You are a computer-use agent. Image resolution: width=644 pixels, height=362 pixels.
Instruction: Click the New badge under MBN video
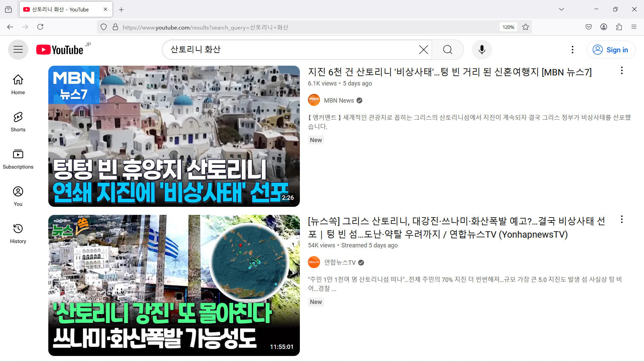316,140
